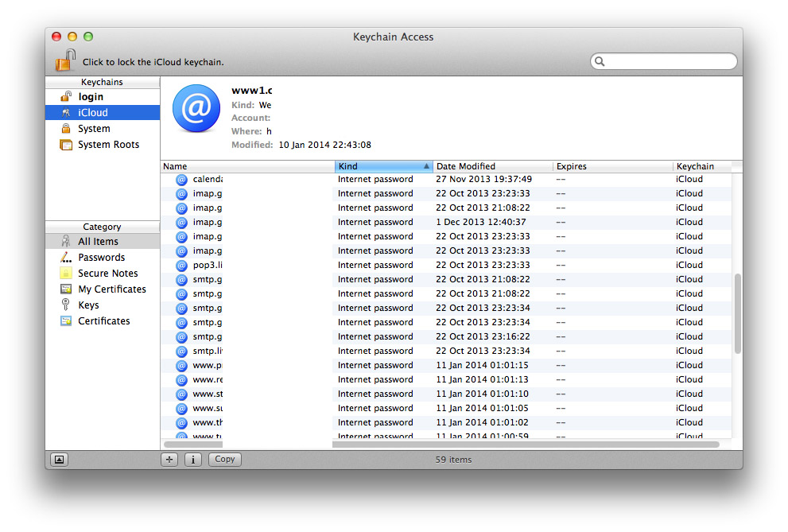This screenshot has width=788, height=532.
Task: Select the www item modified 01:01:13
Action: pyautogui.click(x=446, y=380)
